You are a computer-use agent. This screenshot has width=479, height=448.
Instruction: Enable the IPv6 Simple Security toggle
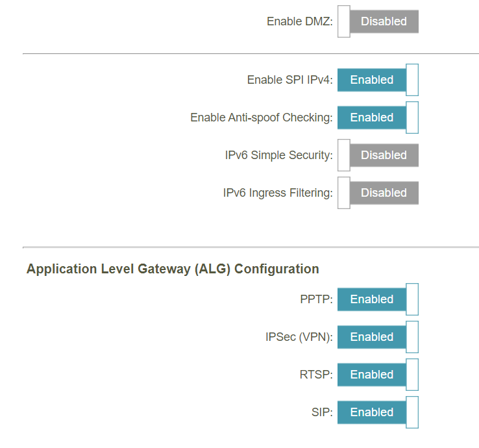[x=378, y=155]
